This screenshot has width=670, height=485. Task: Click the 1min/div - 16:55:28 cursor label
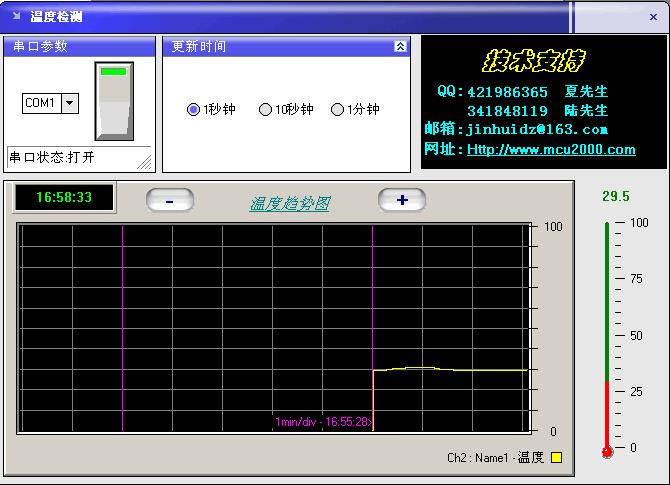point(323,422)
